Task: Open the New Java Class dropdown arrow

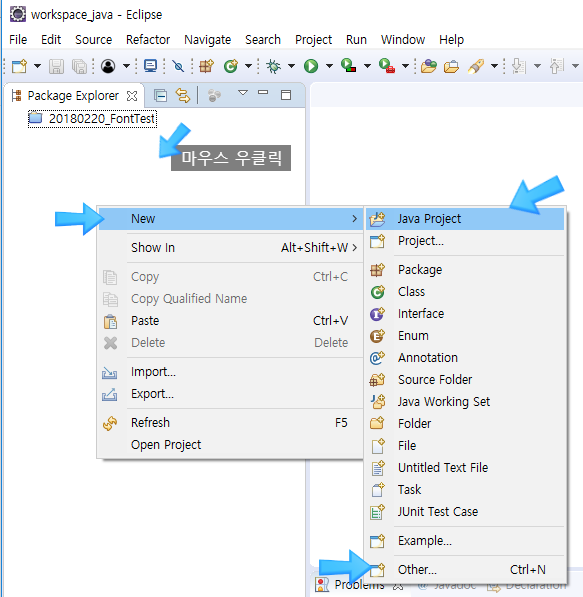Action: [248, 66]
